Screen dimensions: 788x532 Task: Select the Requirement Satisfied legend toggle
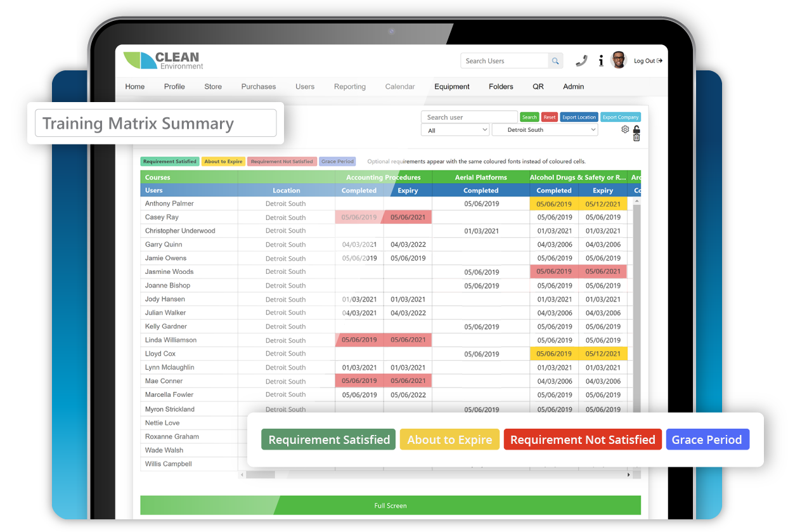[x=328, y=439]
